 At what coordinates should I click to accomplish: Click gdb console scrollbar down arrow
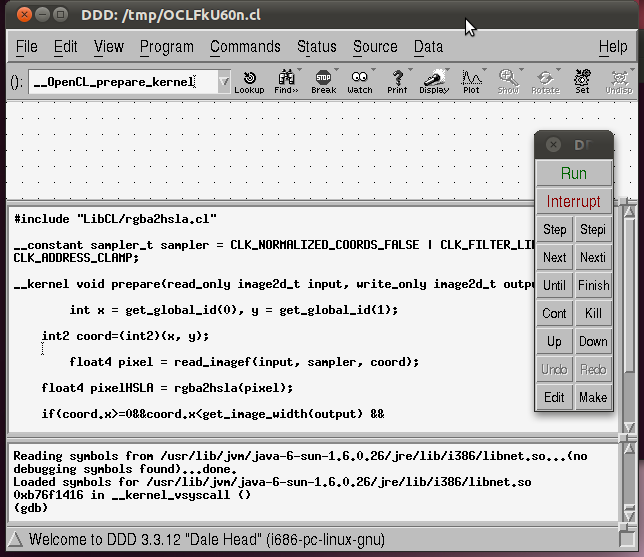coord(629,515)
